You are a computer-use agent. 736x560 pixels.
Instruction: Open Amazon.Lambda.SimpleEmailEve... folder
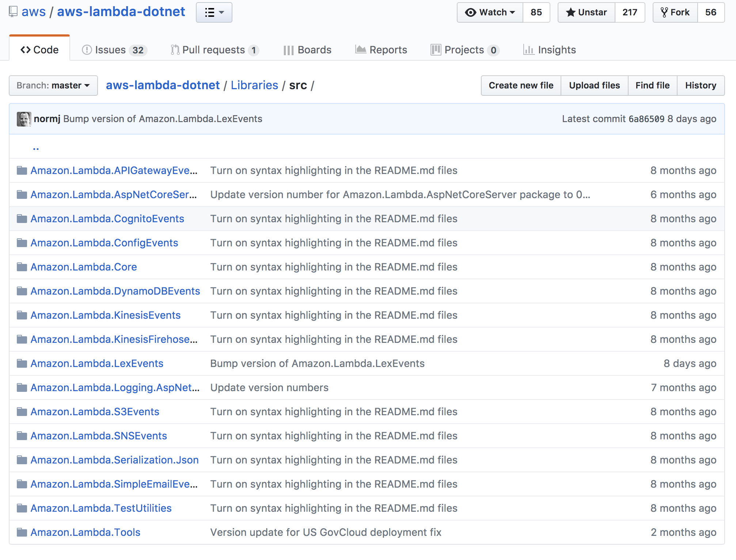[x=114, y=484]
